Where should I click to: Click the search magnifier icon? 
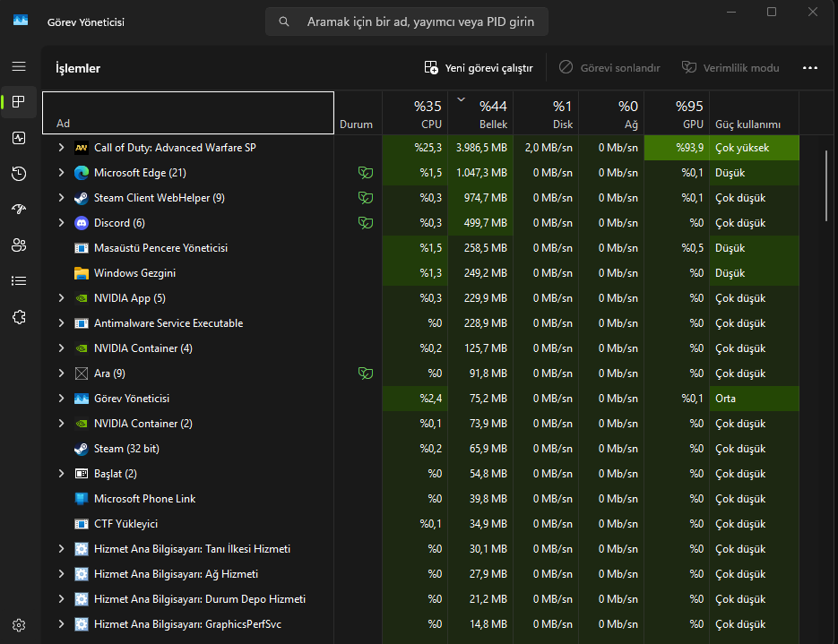(x=284, y=21)
